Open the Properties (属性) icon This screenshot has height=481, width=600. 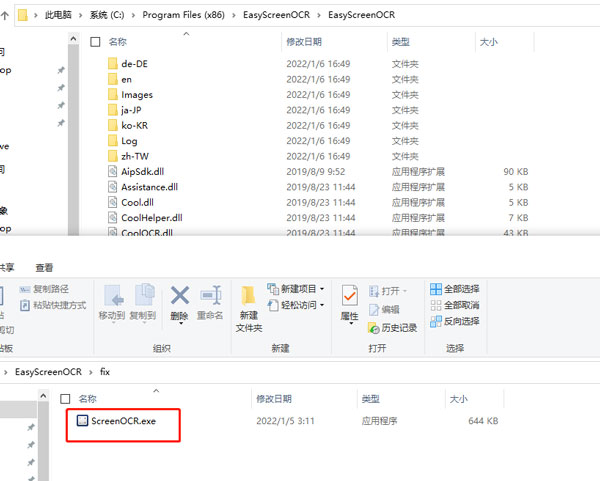tap(349, 296)
